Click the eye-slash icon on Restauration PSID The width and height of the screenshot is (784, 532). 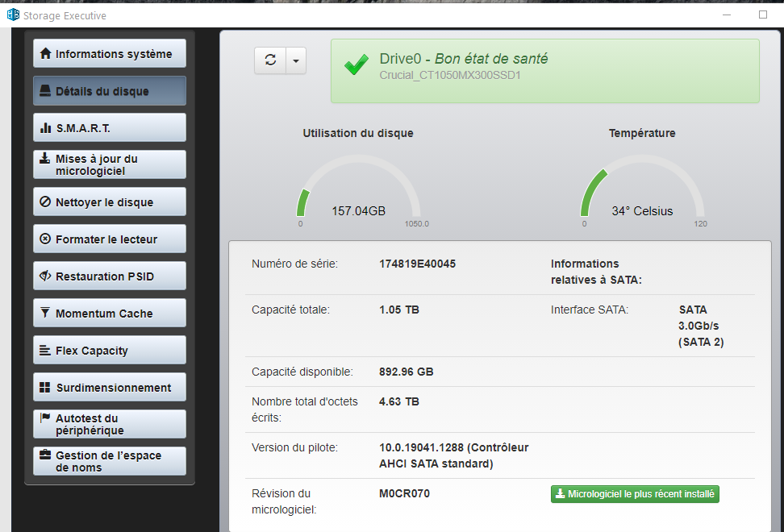[45, 276]
